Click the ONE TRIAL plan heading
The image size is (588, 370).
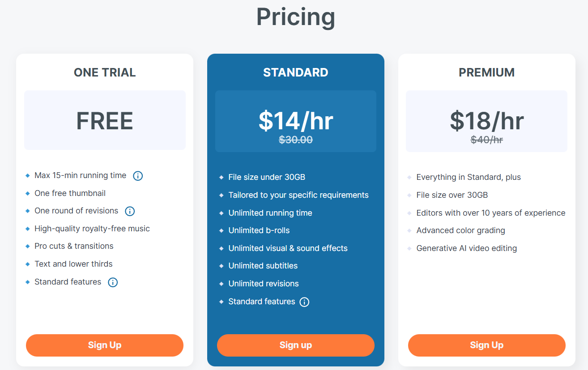pyautogui.click(x=105, y=72)
